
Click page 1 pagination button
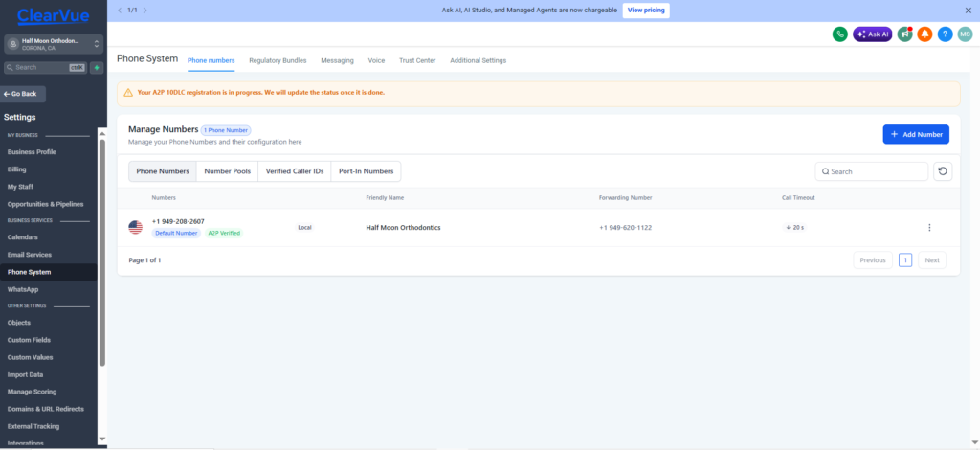tap(905, 260)
